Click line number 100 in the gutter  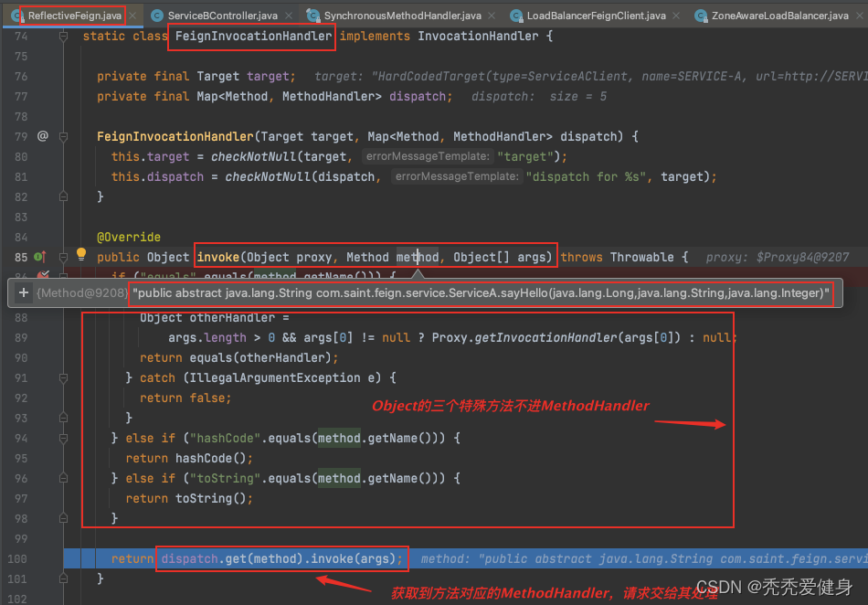[x=17, y=559]
